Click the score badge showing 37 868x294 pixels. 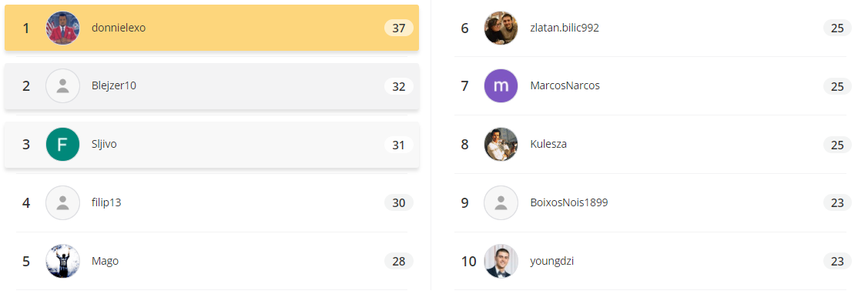(399, 28)
